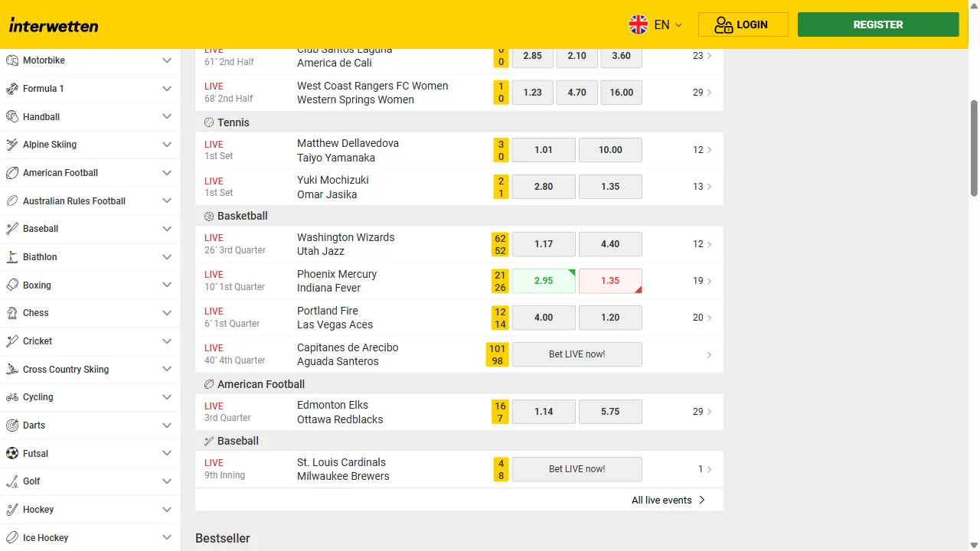Viewport: 980px width, 551px height.
Task: Click the page vertical scrollbar thumb
Action: point(974,148)
